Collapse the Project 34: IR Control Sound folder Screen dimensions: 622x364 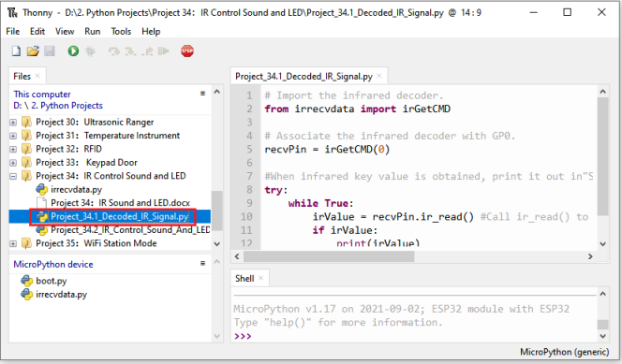coord(13,176)
